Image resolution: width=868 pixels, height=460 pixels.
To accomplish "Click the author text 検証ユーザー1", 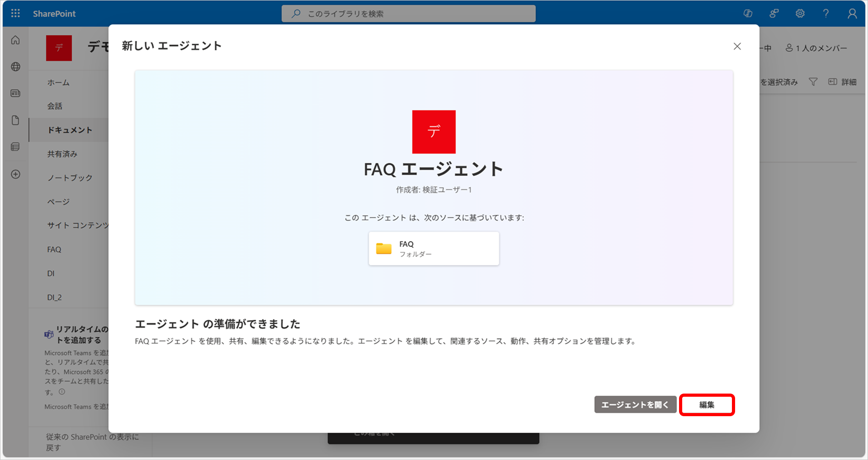I will 447,190.
